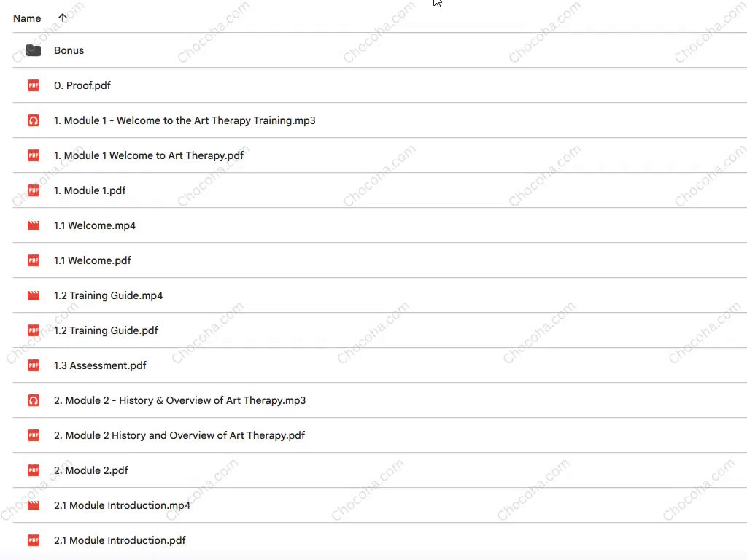Click the video icon for 1.2 Training Guide.mp4

(33, 295)
